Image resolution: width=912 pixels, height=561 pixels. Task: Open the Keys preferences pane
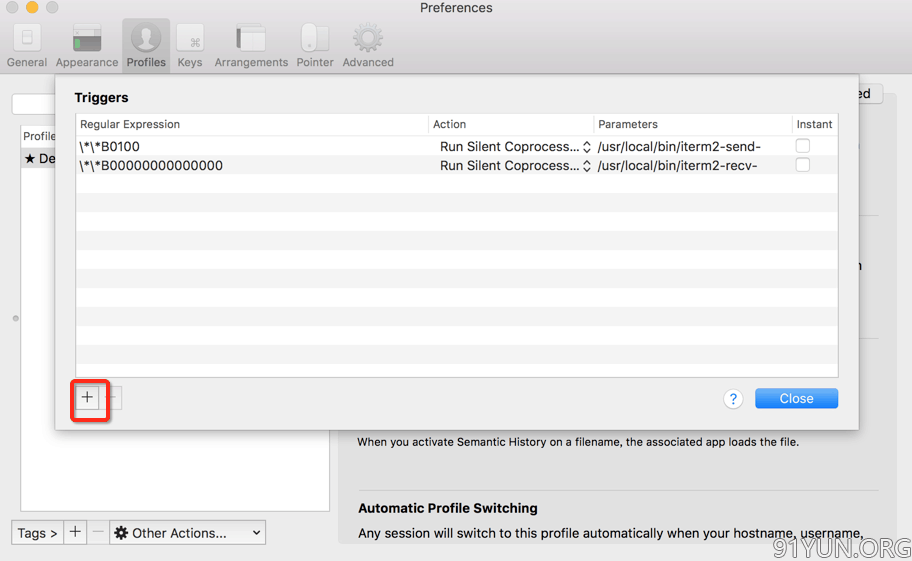click(190, 46)
